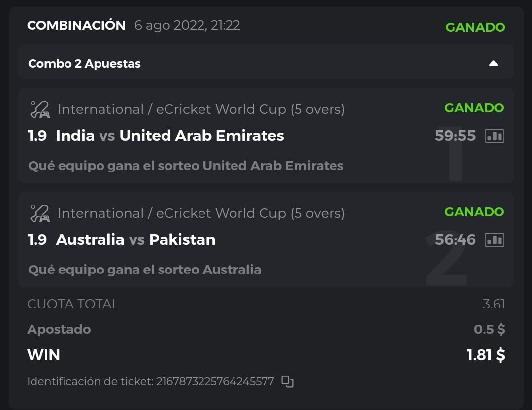Click second eCricket World Cup league label
Viewport: 532px width, 410px height.
(201, 213)
